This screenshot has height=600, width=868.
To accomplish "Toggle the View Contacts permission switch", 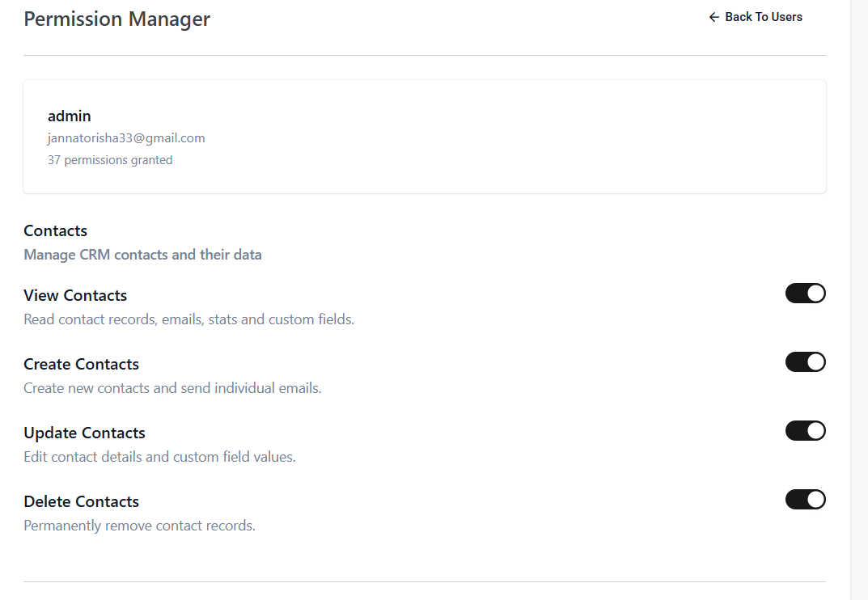I will click(806, 294).
